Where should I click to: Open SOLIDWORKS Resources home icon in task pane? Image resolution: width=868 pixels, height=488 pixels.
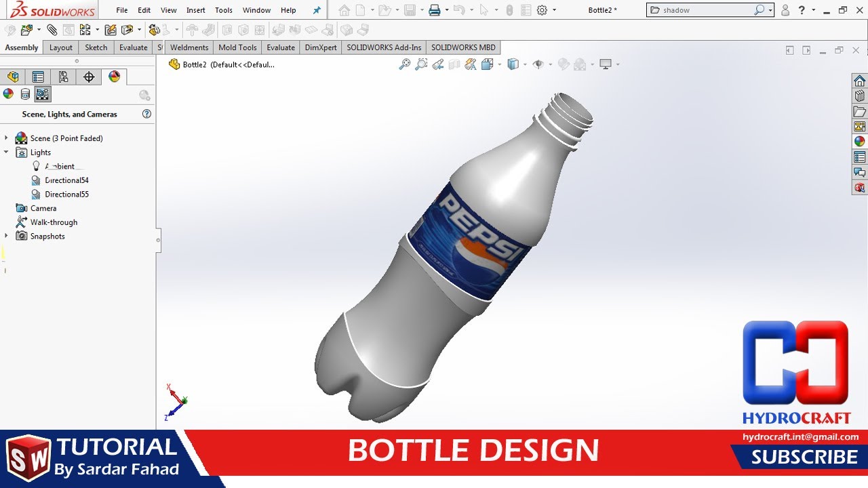[x=859, y=81]
